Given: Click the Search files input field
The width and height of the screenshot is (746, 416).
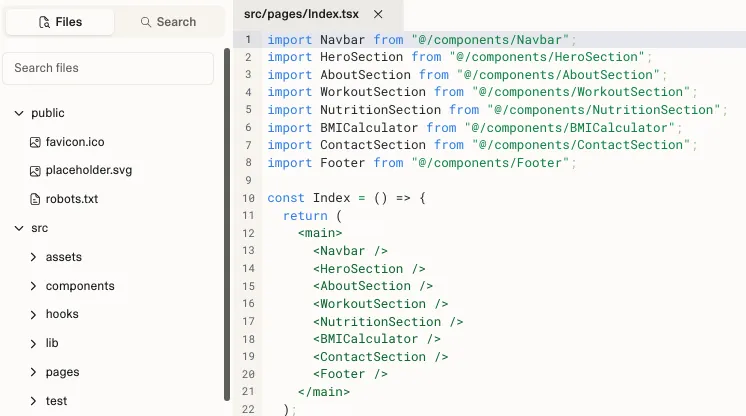Looking at the screenshot, I should coord(108,68).
